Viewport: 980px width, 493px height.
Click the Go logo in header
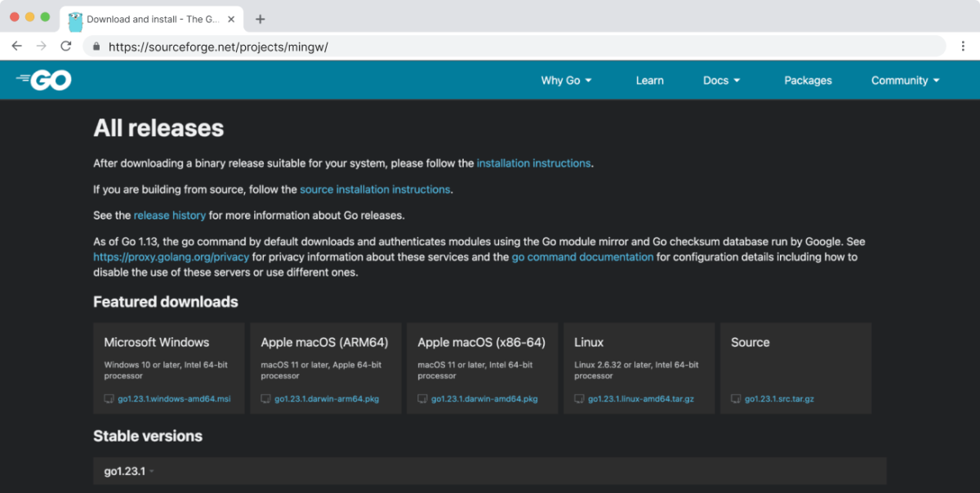click(x=44, y=80)
